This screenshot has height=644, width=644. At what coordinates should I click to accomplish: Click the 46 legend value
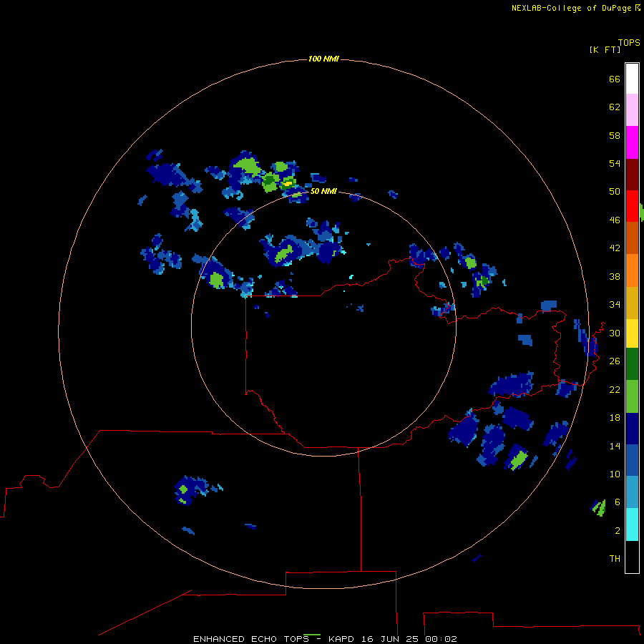pos(615,220)
